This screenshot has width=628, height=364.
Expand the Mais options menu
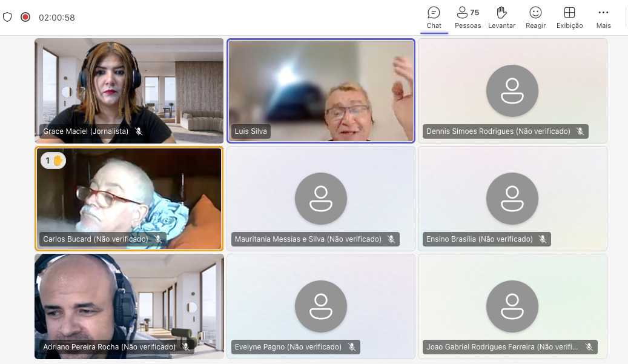pos(603,18)
